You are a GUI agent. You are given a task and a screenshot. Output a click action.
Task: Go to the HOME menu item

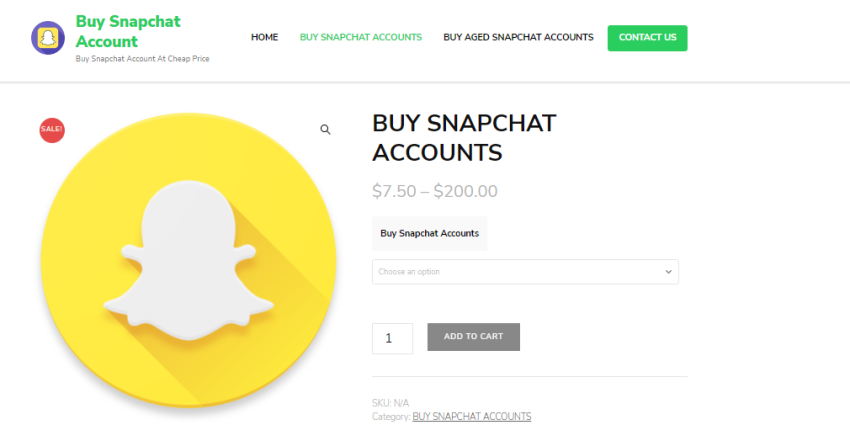(265, 37)
